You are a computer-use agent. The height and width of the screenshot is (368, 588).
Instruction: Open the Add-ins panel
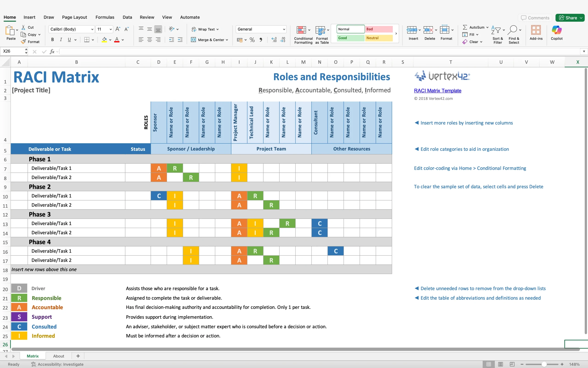point(536,33)
